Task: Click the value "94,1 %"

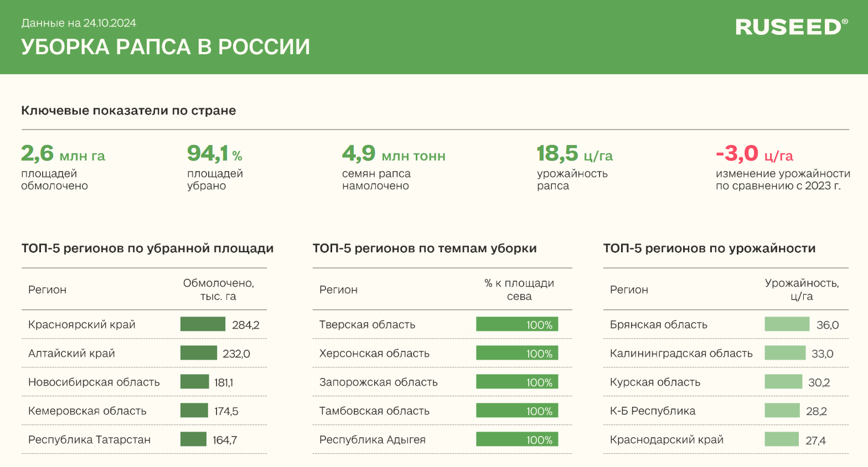Action: [x=215, y=153]
